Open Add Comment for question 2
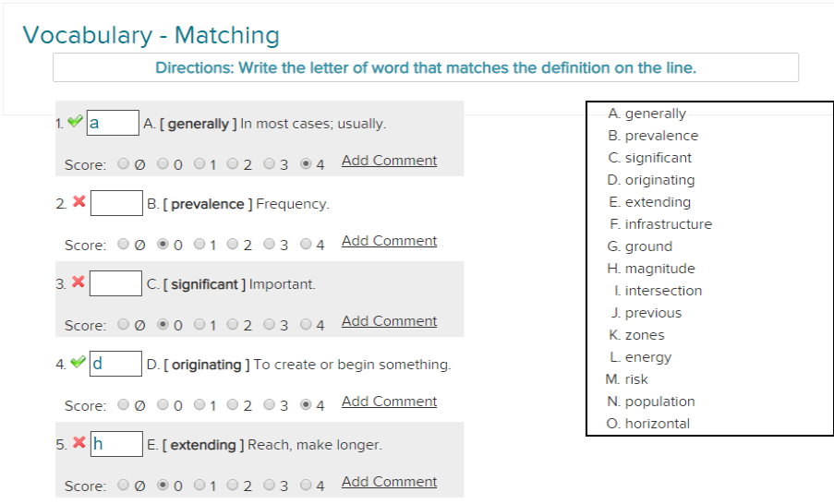Image resolution: width=834 pixels, height=504 pixels. coord(390,241)
